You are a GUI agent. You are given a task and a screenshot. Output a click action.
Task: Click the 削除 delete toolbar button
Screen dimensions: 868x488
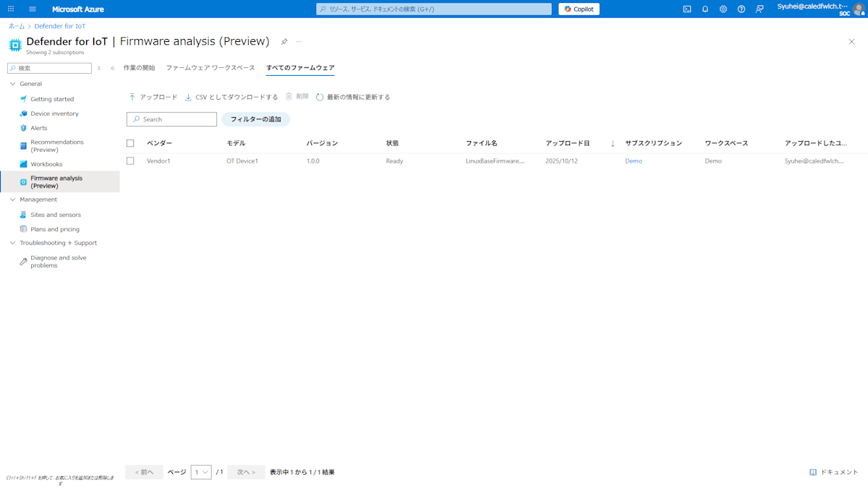tap(297, 97)
